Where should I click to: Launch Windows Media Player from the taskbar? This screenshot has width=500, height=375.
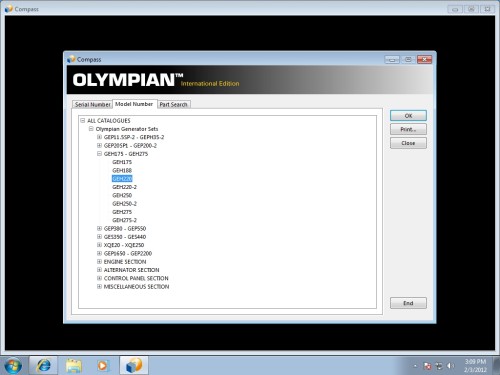(x=103, y=365)
